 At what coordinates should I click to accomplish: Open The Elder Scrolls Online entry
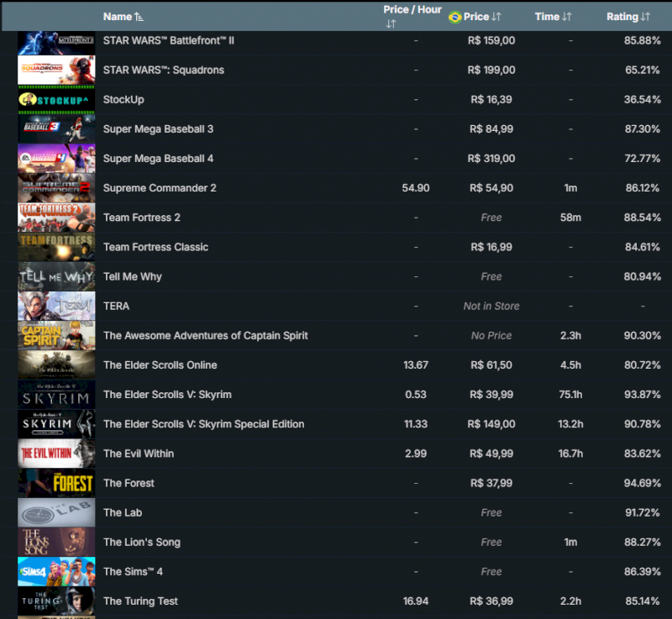point(160,365)
